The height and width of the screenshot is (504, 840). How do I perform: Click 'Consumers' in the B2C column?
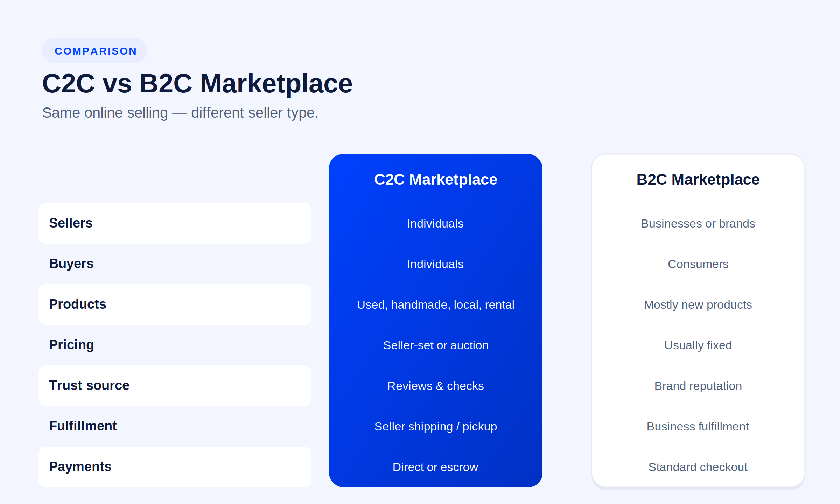pos(698,264)
